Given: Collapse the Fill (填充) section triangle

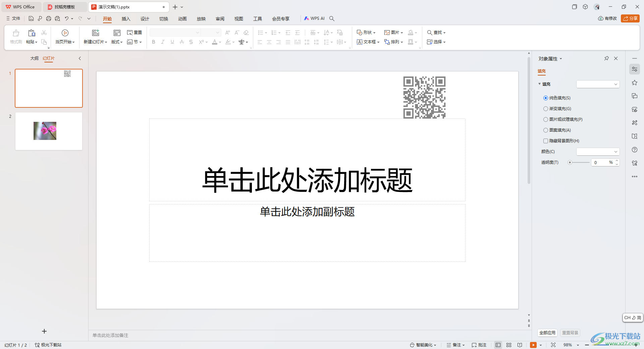Looking at the screenshot, I should [x=540, y=84].
